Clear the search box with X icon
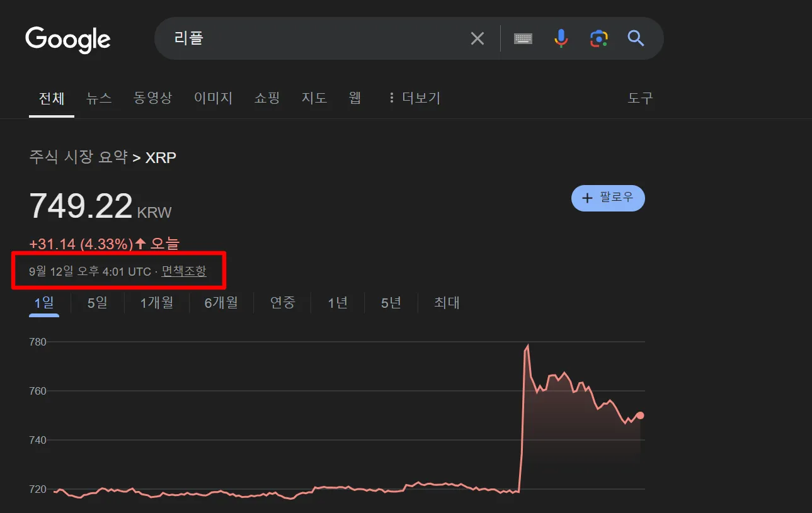 point(477,38)
